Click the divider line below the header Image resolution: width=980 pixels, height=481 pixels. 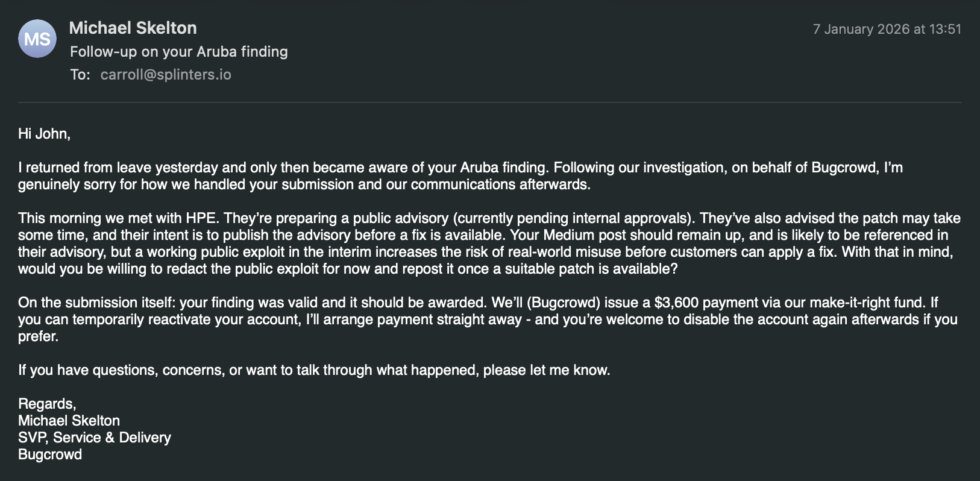(x=489, y=102)
